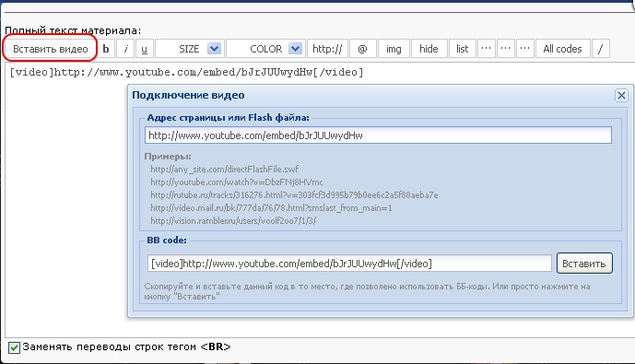Apply bold with the 'b' button
Viewport: 635px width, 364px height.
(x=106, y=49)
